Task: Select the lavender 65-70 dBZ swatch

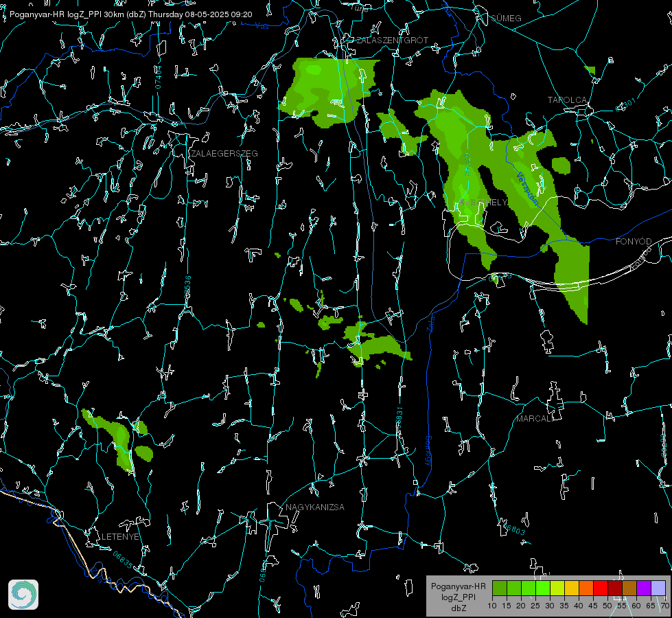Action: (x=658, y=588)
